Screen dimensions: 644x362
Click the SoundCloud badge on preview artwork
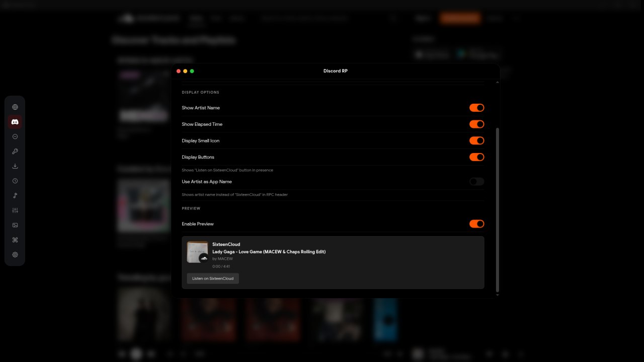coord(204,258)
